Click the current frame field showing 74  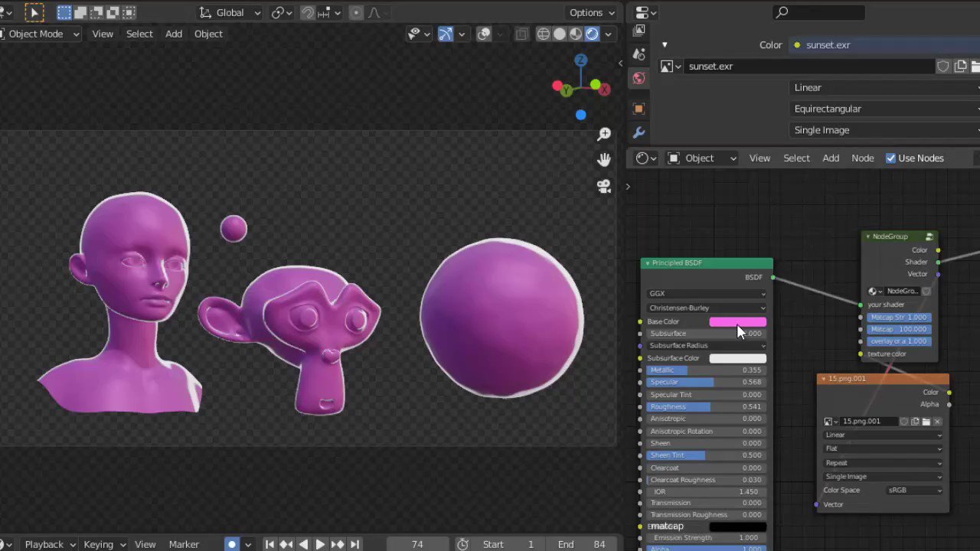pos(417,544)
